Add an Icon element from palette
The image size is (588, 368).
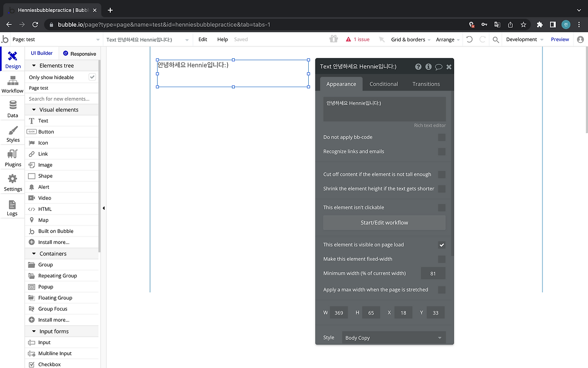tap(62, 143)
